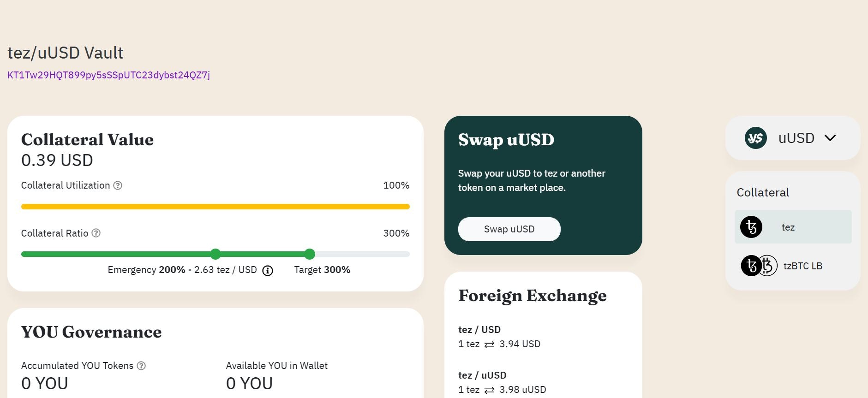Select tzBTC LB collateral option
This screenshot has width=868, height=398.
pos(793,266)
